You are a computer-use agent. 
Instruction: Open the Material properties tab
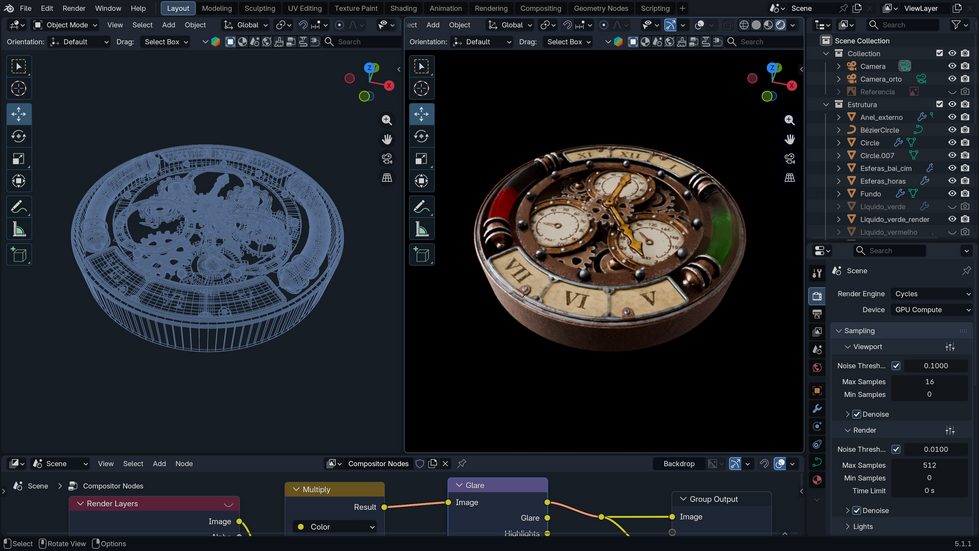(x=817, y=480)
